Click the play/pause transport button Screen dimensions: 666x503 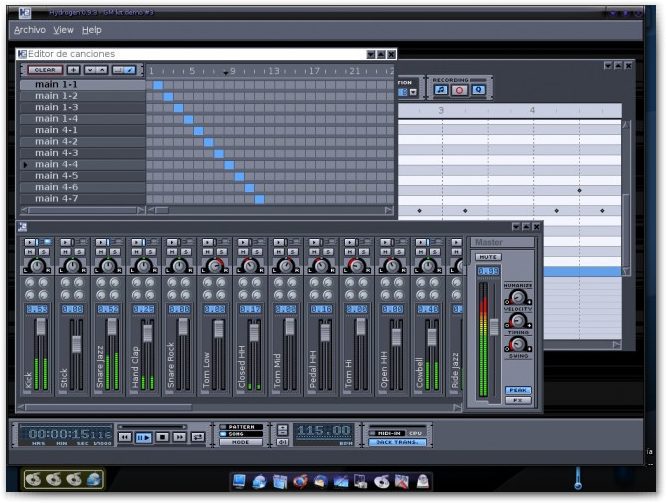(x=143, y=437)
